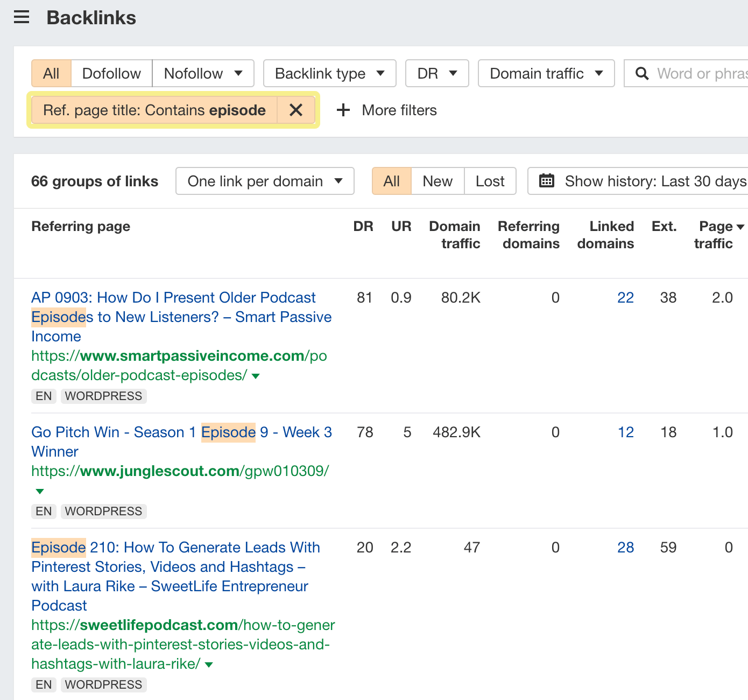This screenshot has width=748, height=700.
Task: Open the hamburger navigation menu
Action: (x=21, y=17)
